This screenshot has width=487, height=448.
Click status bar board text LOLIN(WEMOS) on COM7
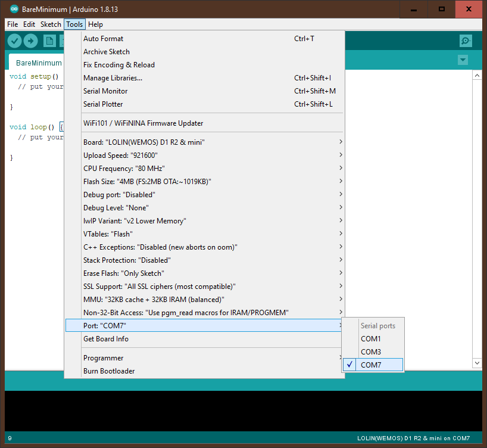click(x=413, y=438)
